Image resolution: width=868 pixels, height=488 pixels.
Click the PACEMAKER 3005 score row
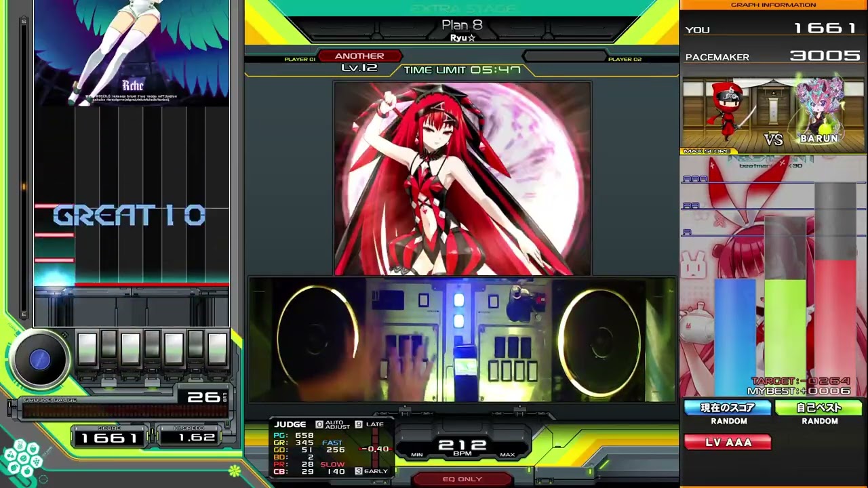(774, 56)
